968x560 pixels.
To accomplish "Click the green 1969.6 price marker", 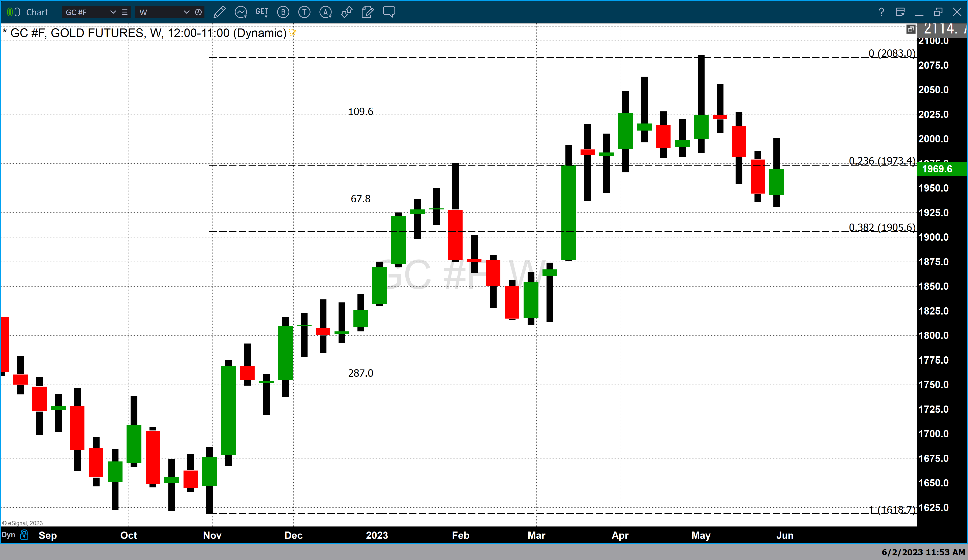I will (942, 169).
